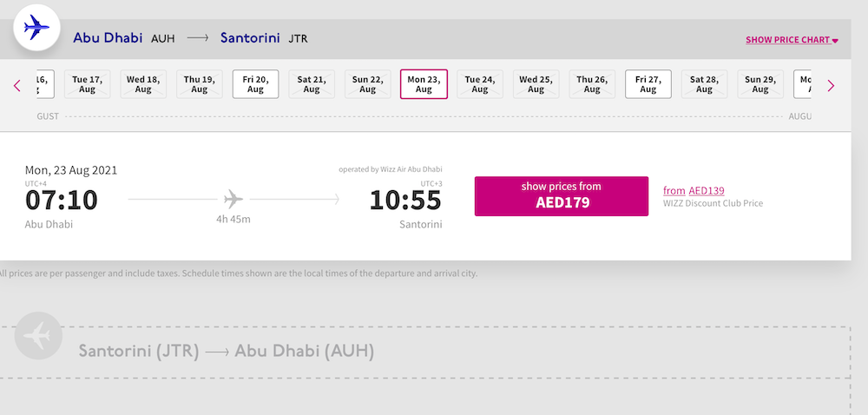Choose the Sun 29, Aug date
The image size is (868, 415).
pyautogui.click(x=760, y=84)
